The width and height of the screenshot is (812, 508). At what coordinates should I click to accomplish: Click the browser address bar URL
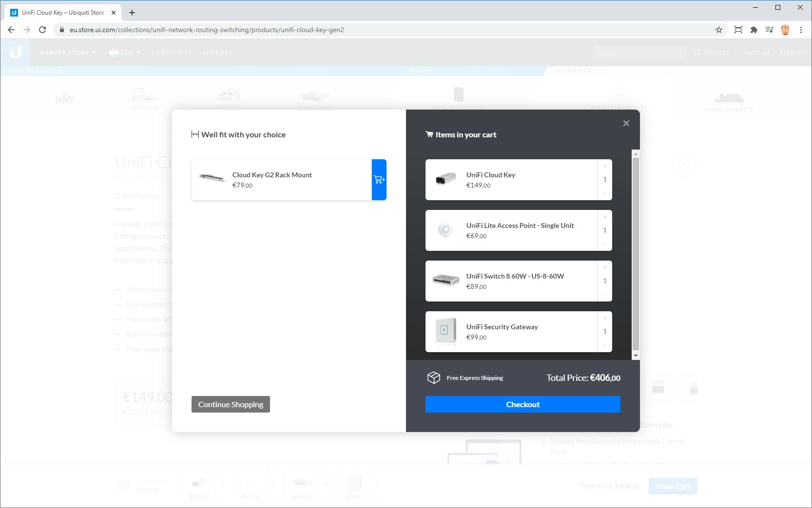point(207,30)
